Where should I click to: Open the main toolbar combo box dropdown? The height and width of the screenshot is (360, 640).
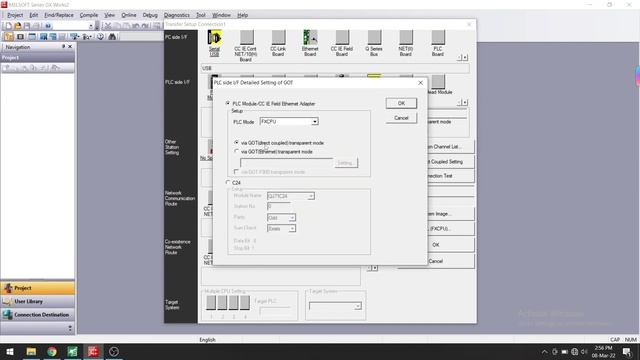tap(91, 26)
